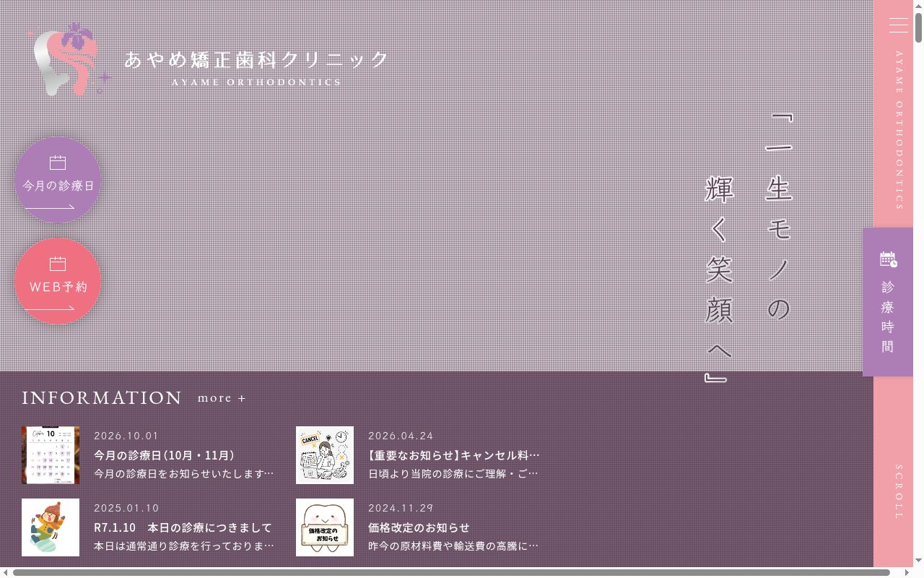The image size is (924, 578).
Task: Click excerpt 今月の診療日をお知らせいたします…
Action: click(x=184, y=474)
